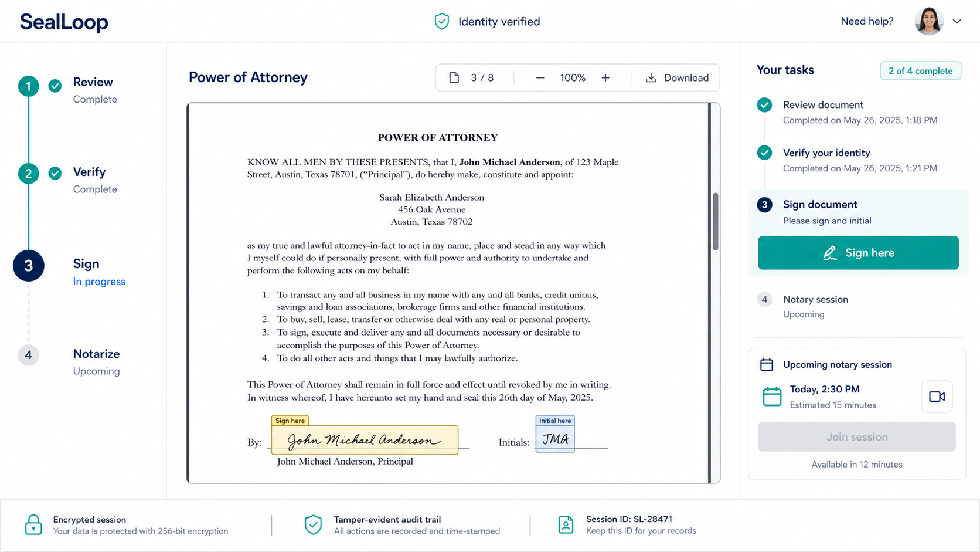Viewport: 980px width, 552px height.
Task: Click the 3 / 8 page indicator
Action: [482, 77]
